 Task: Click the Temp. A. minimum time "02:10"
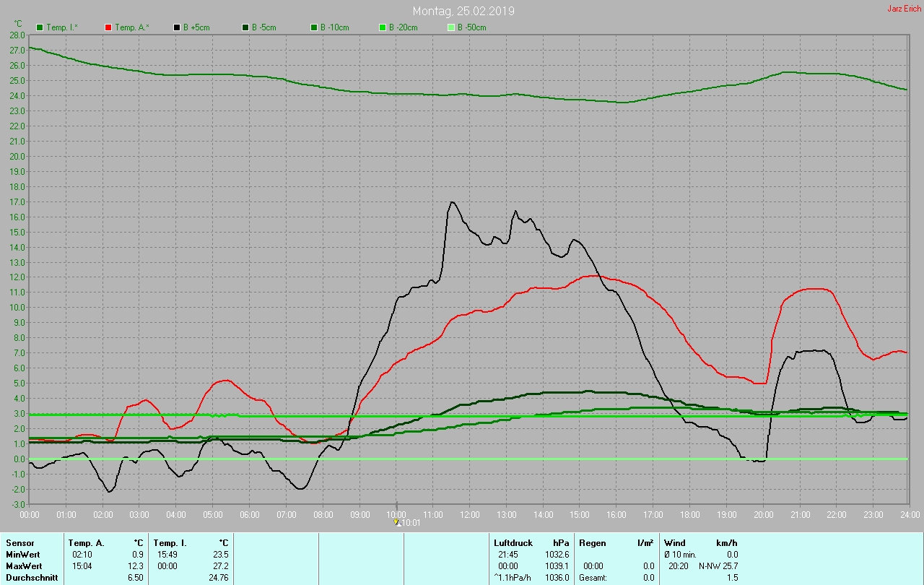[x=82, y=555]
